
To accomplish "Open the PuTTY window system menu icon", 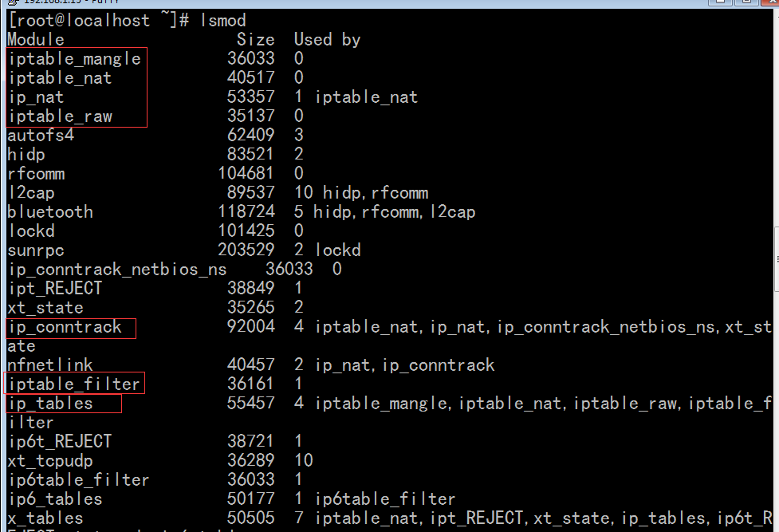I will pos(14,2).
